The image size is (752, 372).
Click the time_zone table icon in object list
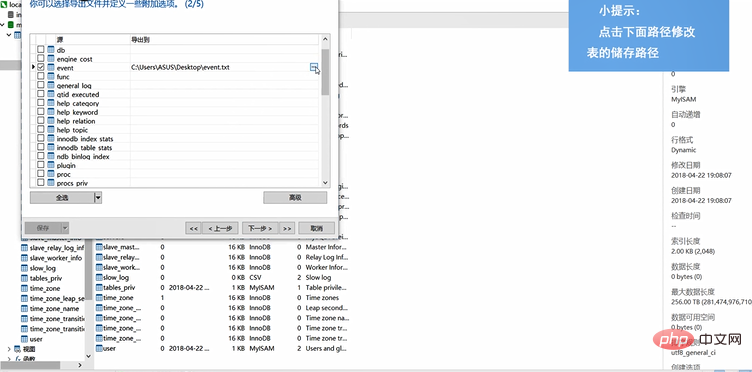pos(99,298)
